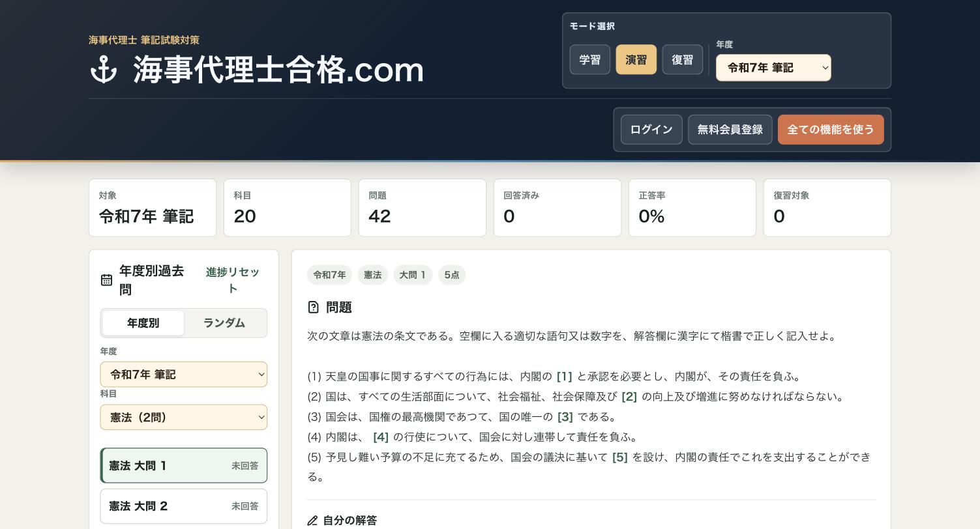This screenshot has height=529, width=980.
Task: Click blank marker [2] in the question
Action: coord(629,397)
